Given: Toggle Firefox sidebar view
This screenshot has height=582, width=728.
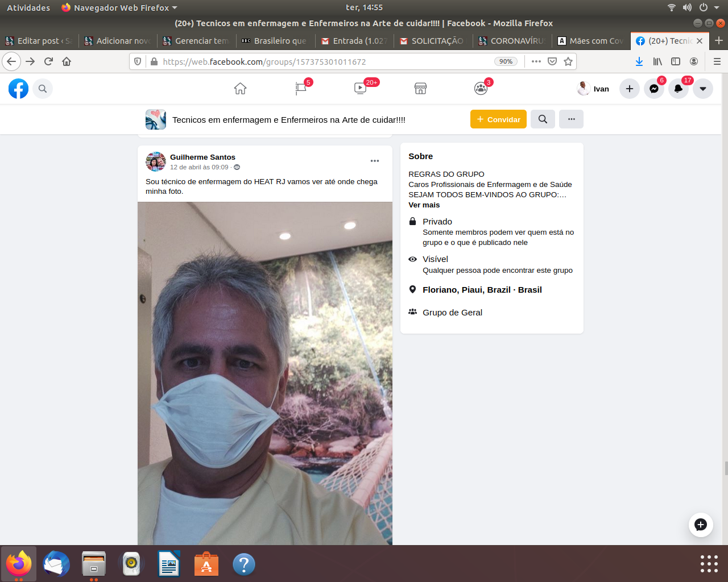Looking at the screenshot, I should (676, 61).
